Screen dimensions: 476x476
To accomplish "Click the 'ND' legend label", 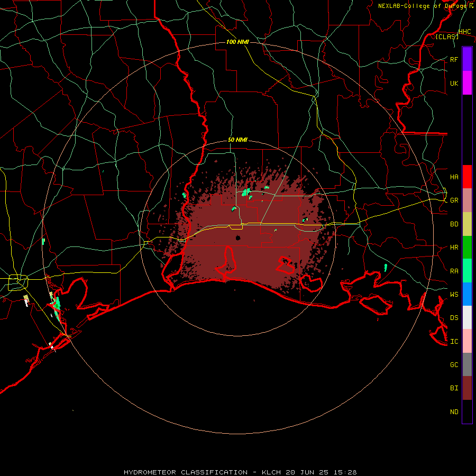I will tap(454, 411).
